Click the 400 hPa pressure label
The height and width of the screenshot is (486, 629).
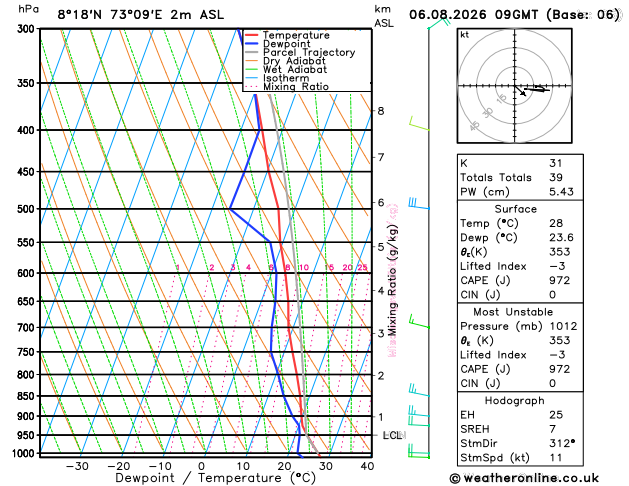pos(28,130)
